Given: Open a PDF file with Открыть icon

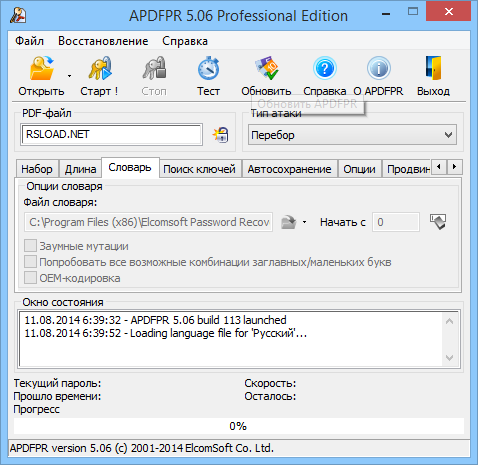Looking at the screenshot, I should point(41,68).
